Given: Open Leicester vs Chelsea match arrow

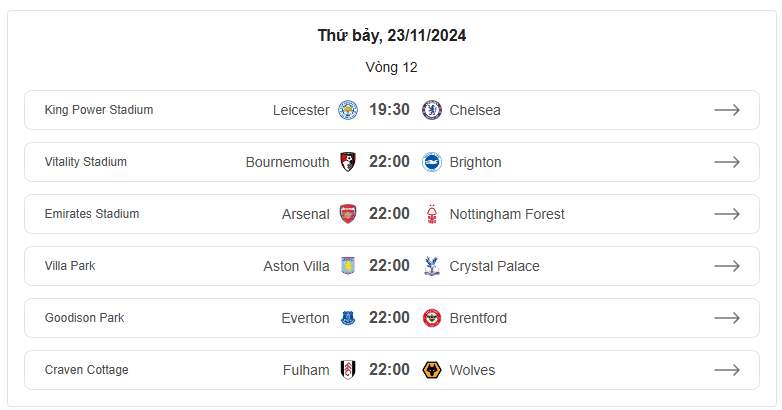Looking at the screenshot, I should tap(727, 110).
